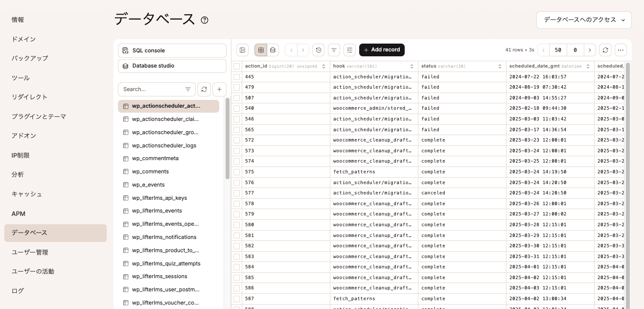Image resolution: width=644 pixels, height=309 pixels.
Task: Sort the status column
Action: (500, 66)
